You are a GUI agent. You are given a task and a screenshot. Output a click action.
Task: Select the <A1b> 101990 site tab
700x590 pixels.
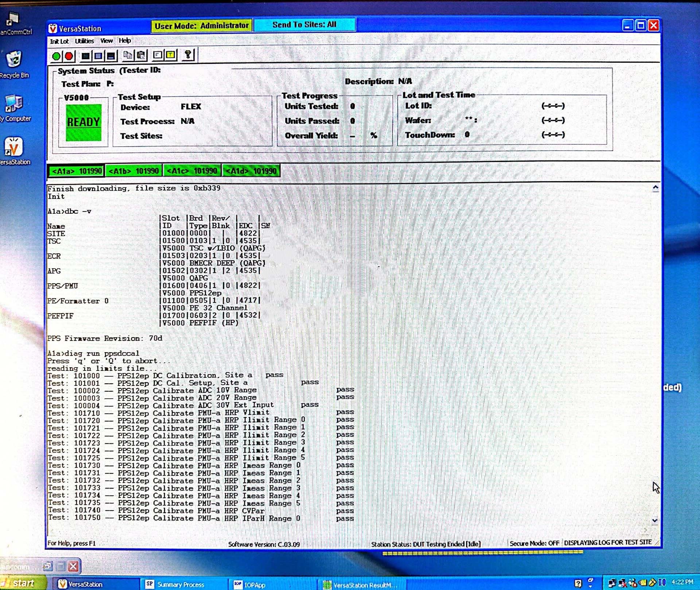click(133, 171)
